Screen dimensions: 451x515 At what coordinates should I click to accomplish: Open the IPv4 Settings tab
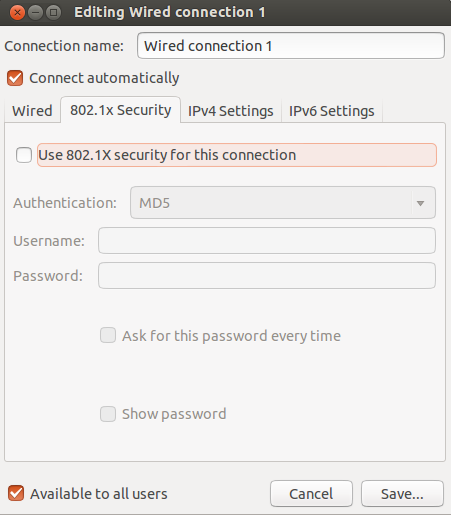coord(231,111)
